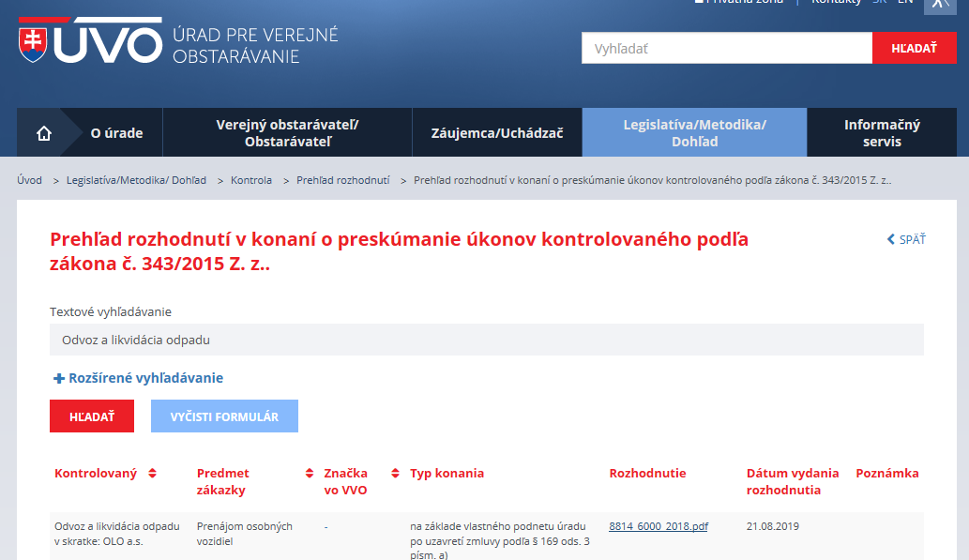
Task: Click the back chevron next to SPÄŤ
Action: (x=891, y=240)
